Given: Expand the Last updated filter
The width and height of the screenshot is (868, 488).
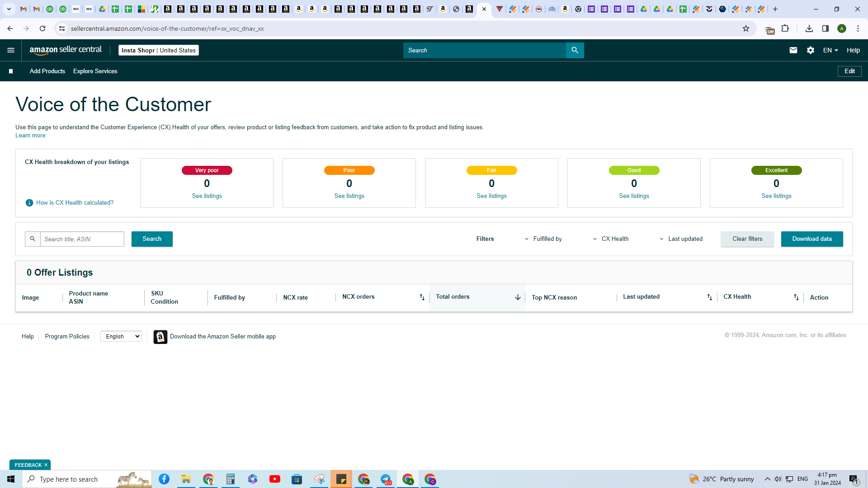Looking at the screenshot, I should coord(681,239).
